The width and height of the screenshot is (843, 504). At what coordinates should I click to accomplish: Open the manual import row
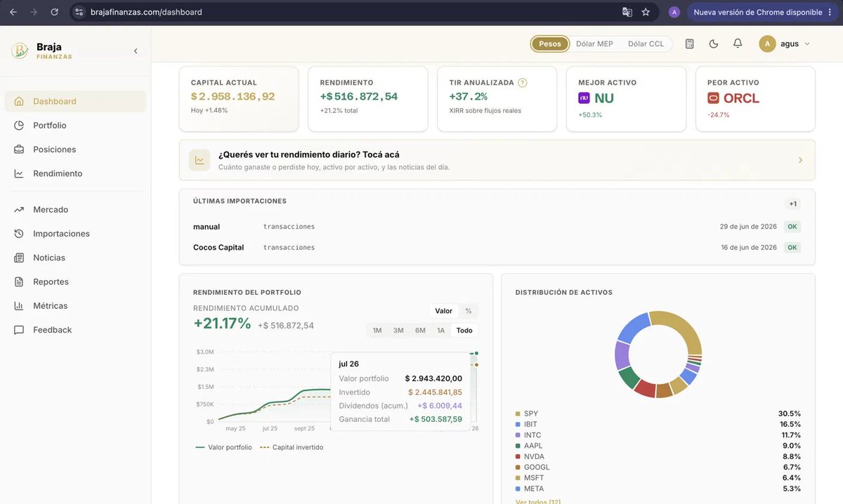pyautogui.click(x=497, y=227)
